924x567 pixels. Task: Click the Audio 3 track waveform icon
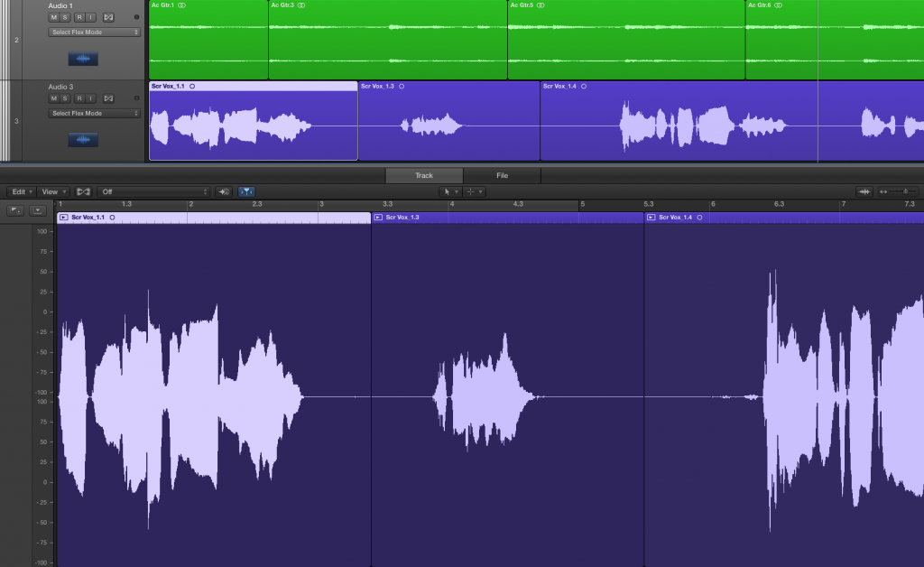click(83, 140)
